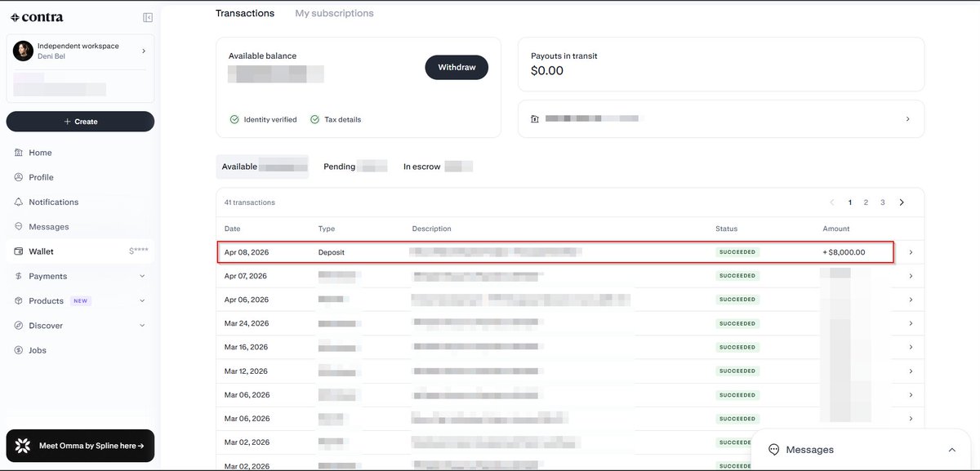The height and width of the screenshot is (471, 980).
Task: Switch to My subscriptions tab
Action: coord(334,13)
